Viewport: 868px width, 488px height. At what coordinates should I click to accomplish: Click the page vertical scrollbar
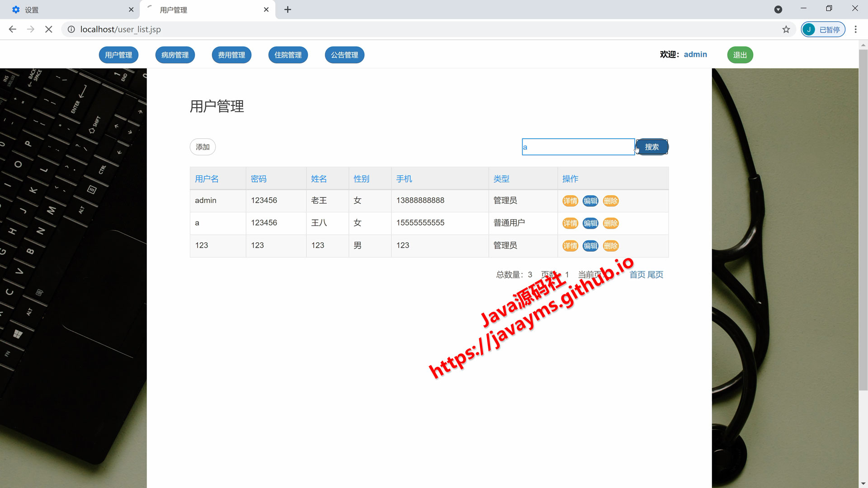point(863,219)
